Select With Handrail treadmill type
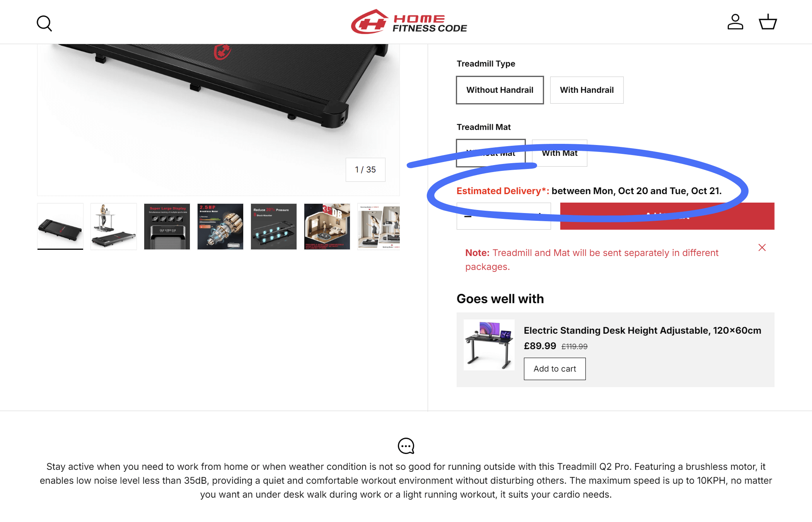 [587, 90]
